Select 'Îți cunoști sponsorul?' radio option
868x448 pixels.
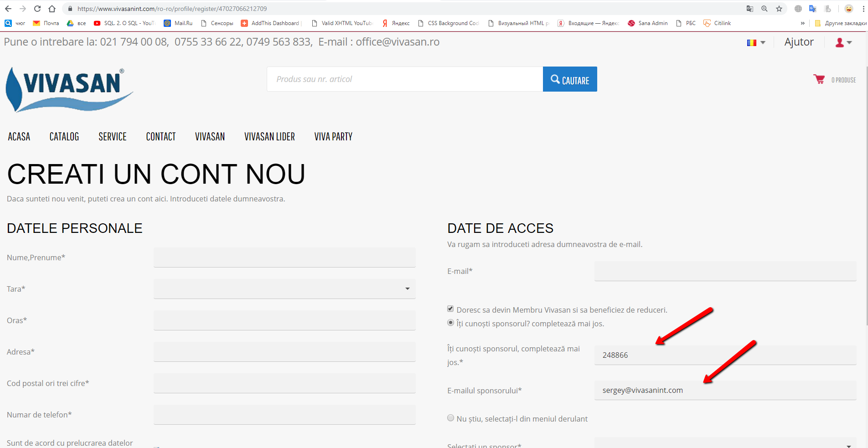[x=450, y=322]
